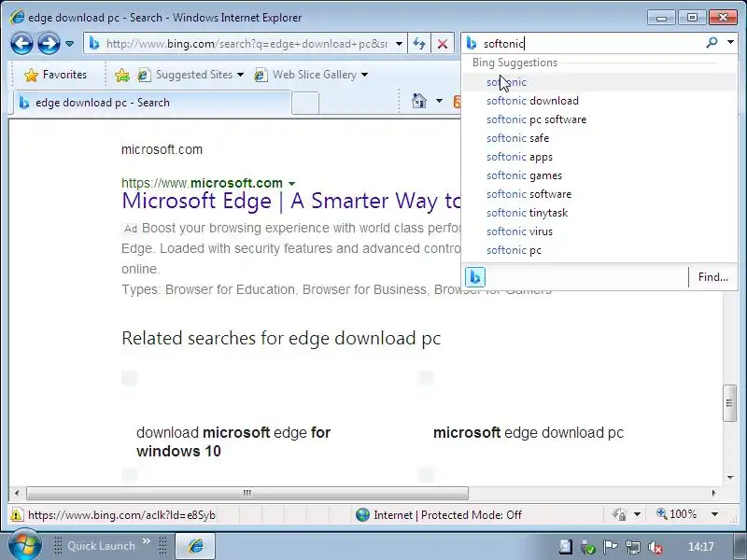Select the 'softonic pc' suggestion
Screen dimensions: 747x560
click(599, 250)
